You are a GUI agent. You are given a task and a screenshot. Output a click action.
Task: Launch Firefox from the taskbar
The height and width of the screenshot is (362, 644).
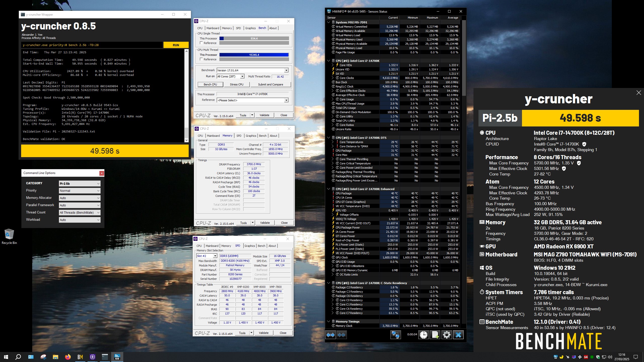68,357
